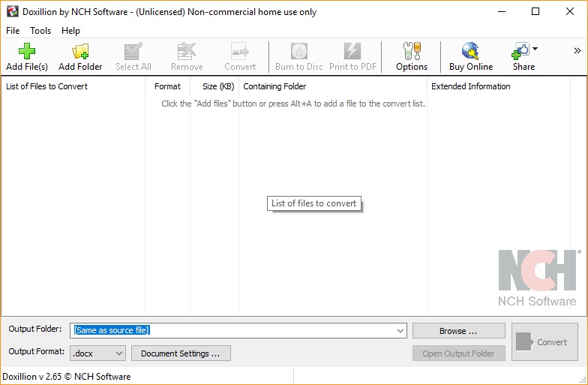Expand the Output Folder dropdown arrow
Image resolution: width=588 pixels, height=385 pixels.
[x=400, y=331]
